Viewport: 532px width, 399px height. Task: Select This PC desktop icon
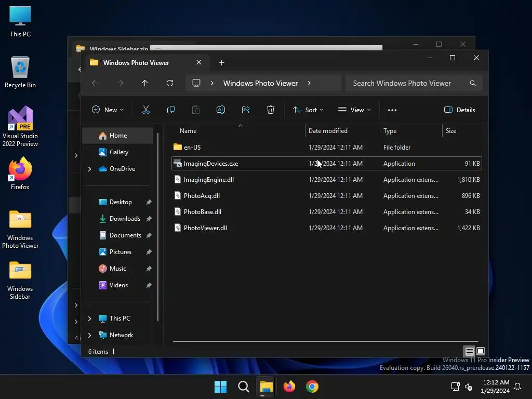[x=20, y=22]
